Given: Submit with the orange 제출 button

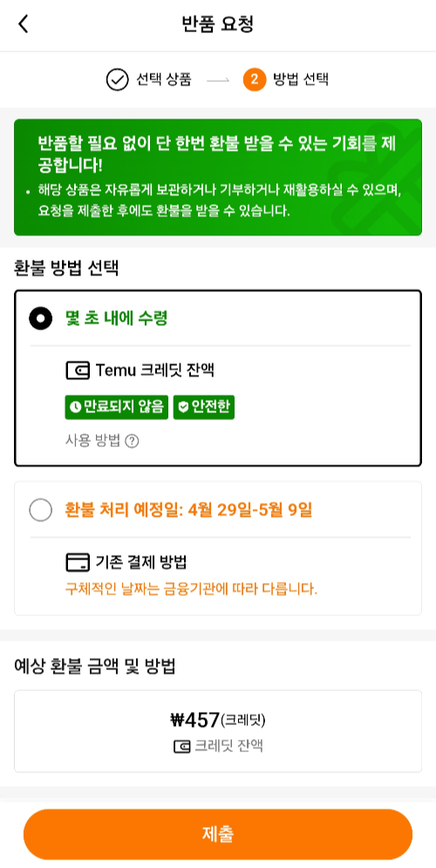Looking at the screenshot, I should click(218, 834).
